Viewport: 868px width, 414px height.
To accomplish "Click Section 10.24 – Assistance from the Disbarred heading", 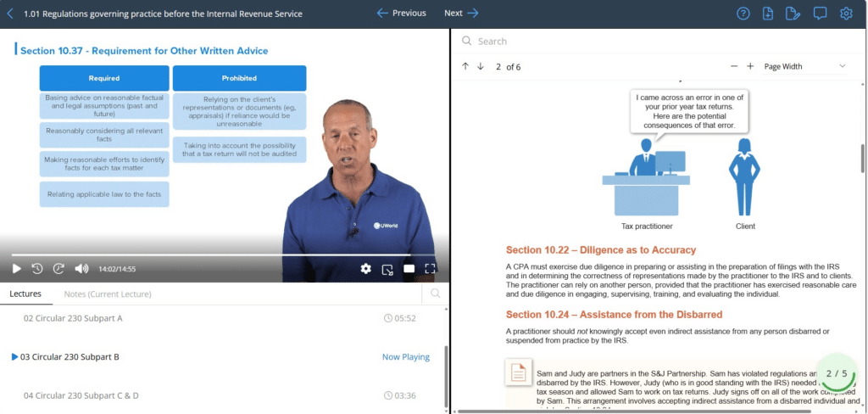I will 614,315.
